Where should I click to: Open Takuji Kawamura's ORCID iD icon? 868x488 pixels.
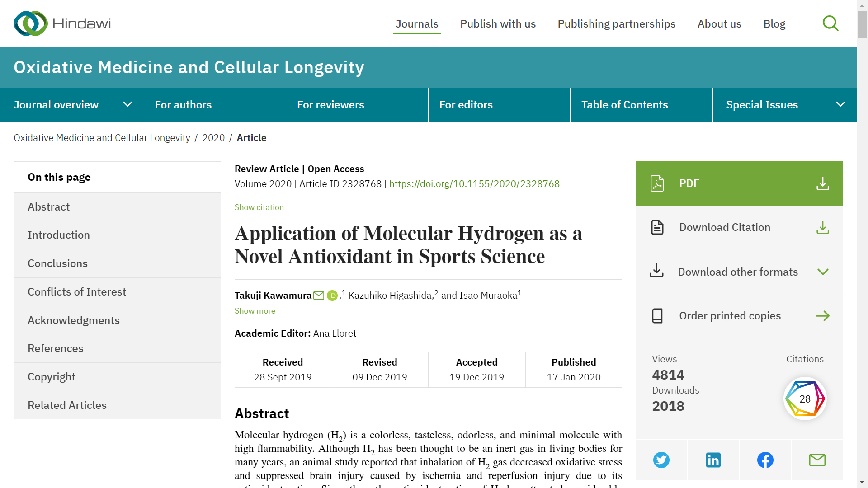[332, 296]
